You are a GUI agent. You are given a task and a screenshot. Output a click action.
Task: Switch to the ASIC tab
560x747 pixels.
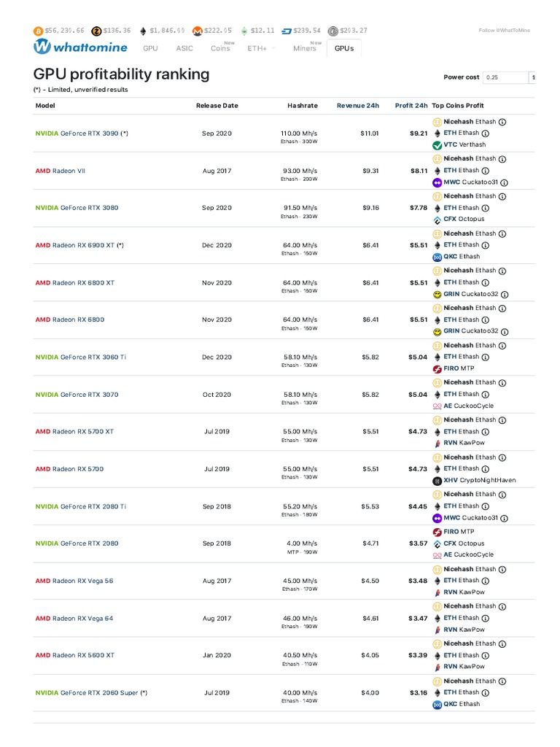point(184,48)
